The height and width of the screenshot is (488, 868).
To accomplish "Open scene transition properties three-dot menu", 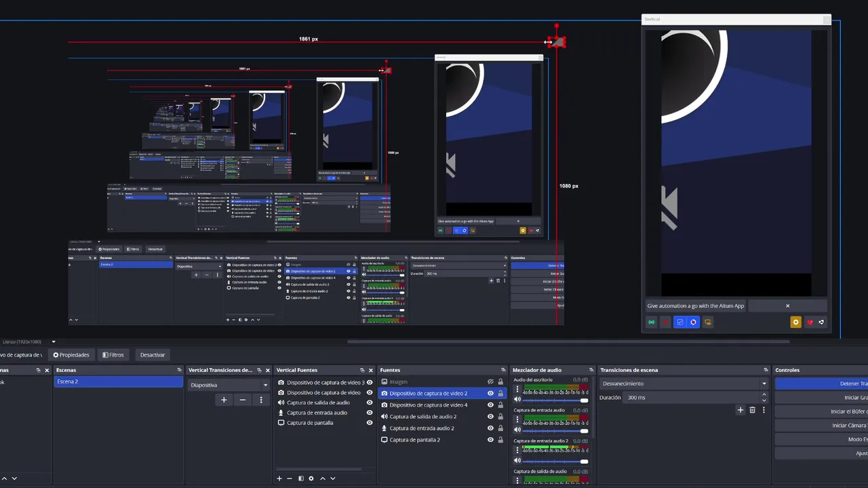I will 764,410.
